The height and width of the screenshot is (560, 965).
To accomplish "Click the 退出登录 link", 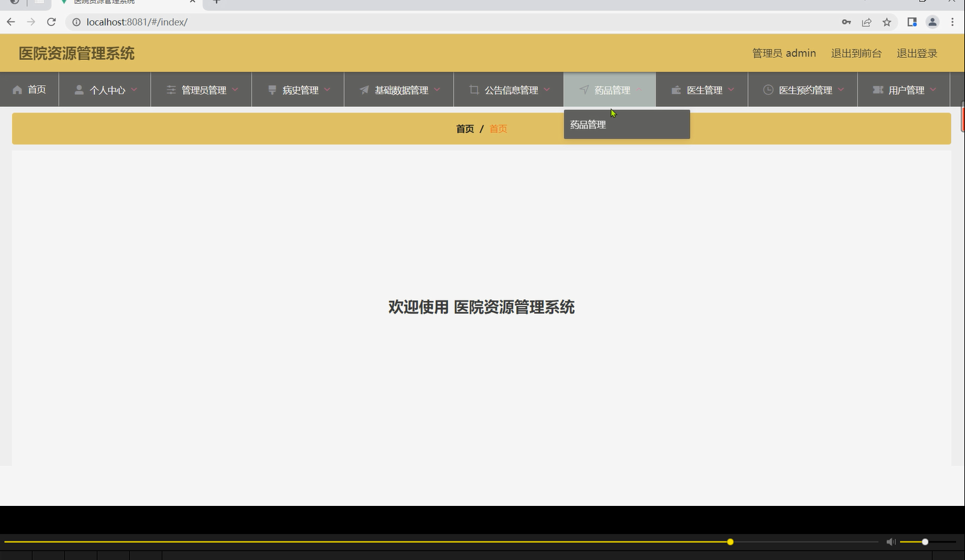I will [x=917, y=53].
